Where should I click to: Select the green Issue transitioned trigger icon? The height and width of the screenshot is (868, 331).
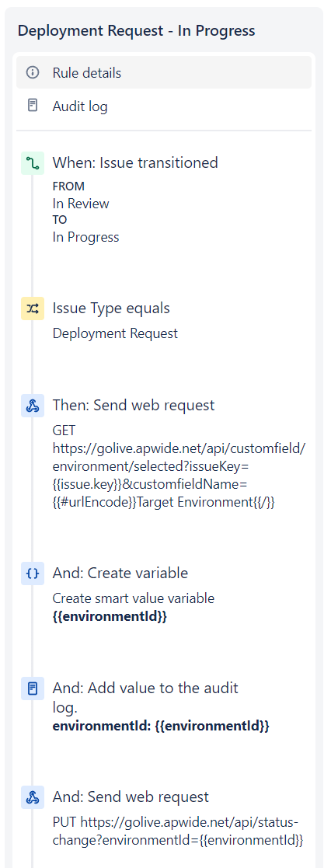[33, 163]
